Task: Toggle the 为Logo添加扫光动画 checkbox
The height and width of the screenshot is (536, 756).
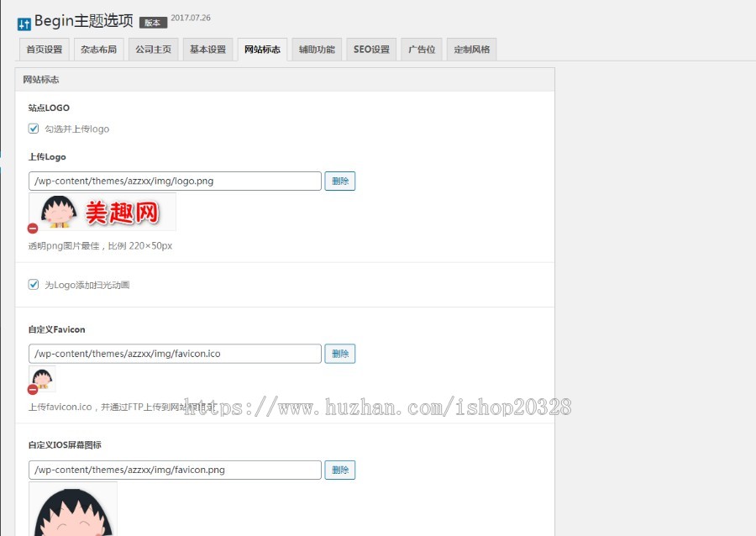Action: tap(34, 285)
